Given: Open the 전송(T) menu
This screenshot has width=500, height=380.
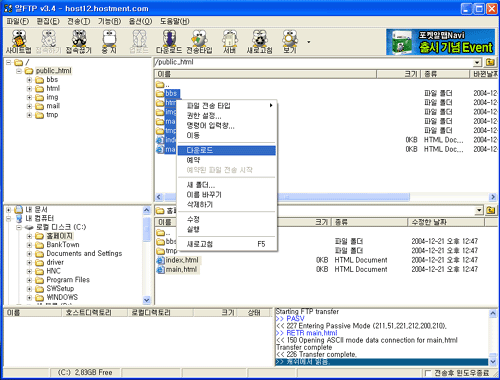Looking at the screenshot, I should pyautogui.click(x=79, y=21).
